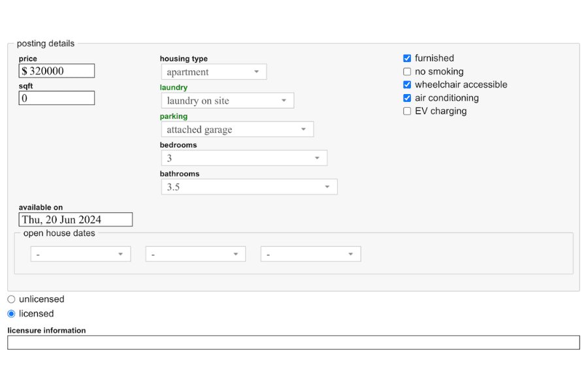Screen dimensions: 588x392
Task: Open the first open house date dropdown
Action: [x=80, y=254]
